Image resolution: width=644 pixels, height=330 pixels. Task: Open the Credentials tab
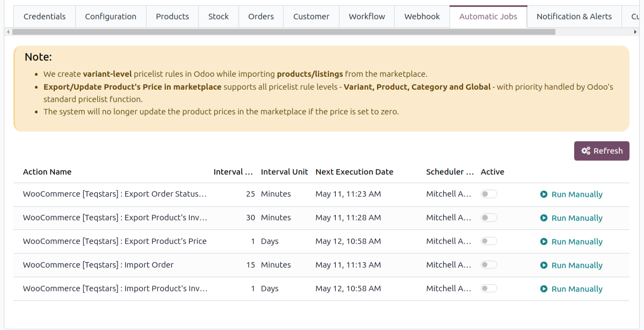(x=45, y=17)
